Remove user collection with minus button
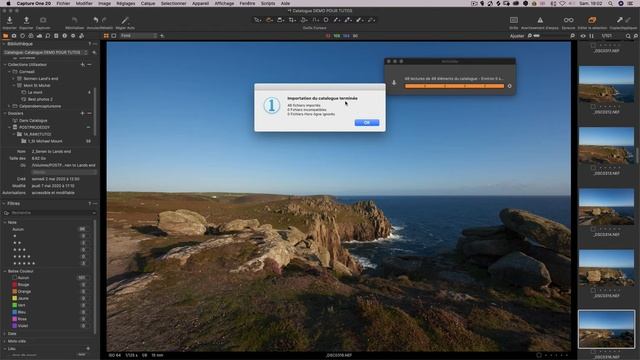The width and height of the screenshot is (640, 360). [89, 64]
